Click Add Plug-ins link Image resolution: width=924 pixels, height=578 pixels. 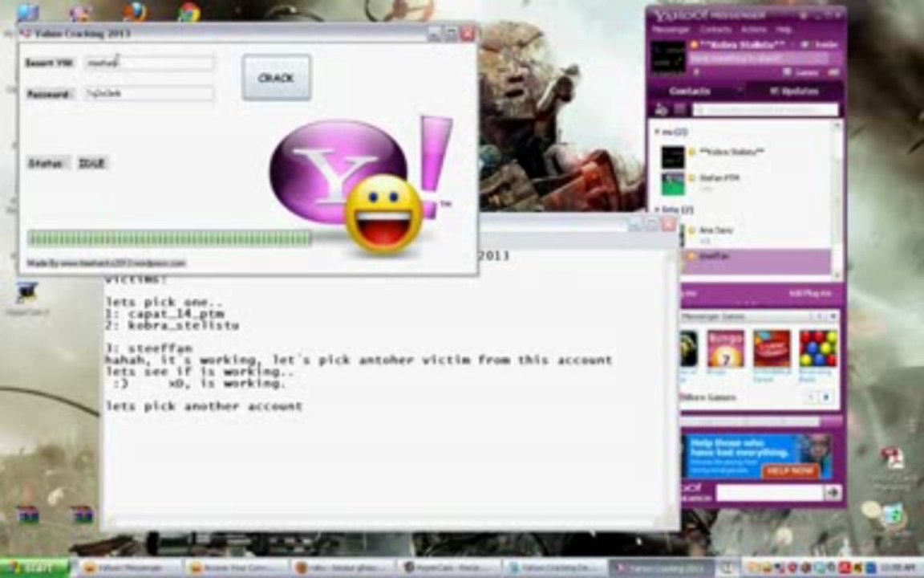click(x=809, y=293)
